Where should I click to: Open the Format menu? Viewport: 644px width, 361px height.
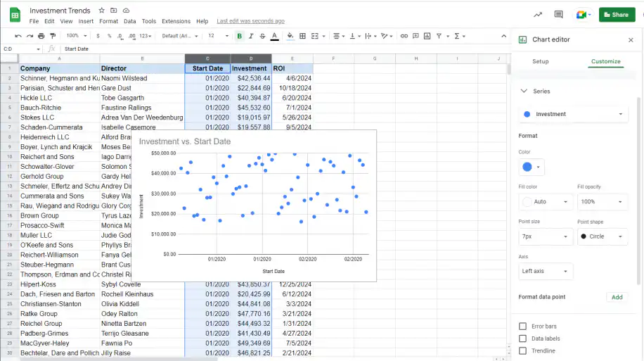pyautogui.click(x=108, y=21)
